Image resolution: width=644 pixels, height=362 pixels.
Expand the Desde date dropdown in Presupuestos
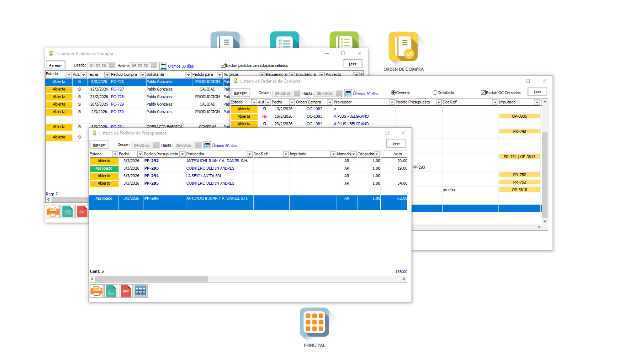(156, 145)
